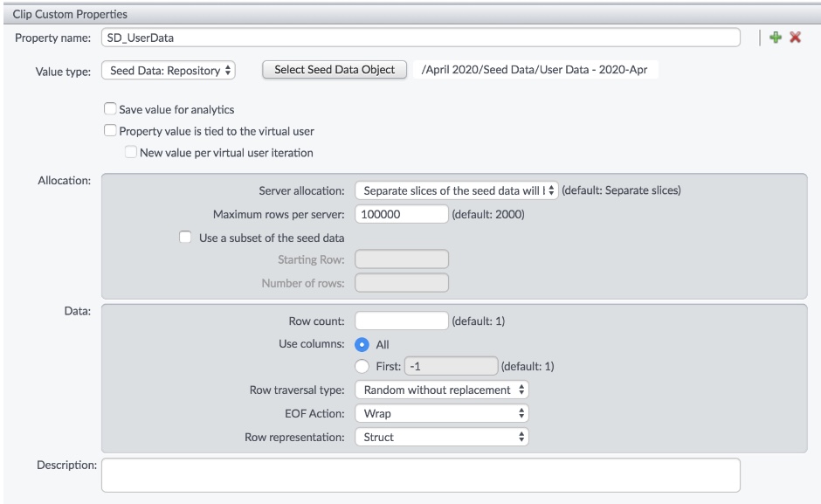This screenshot has height=504, width=821.
Task: Open Row traversal type dropdown
Action: pos(441,390)
